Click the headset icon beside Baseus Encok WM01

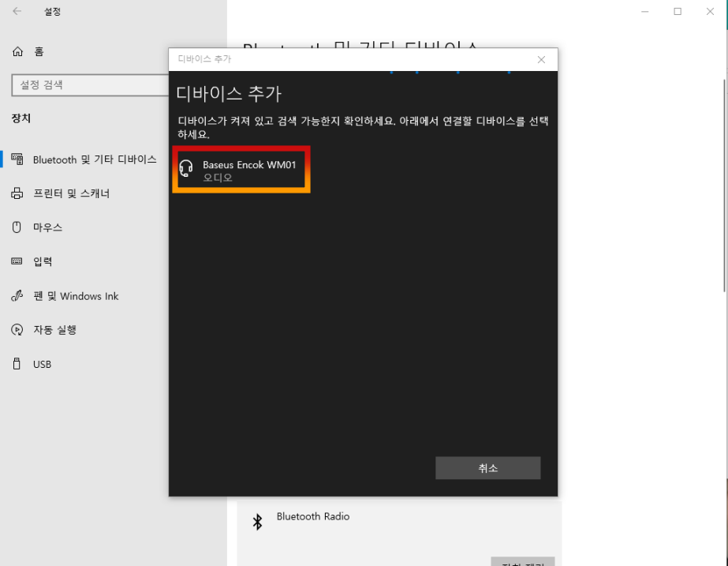pyautogui.click(x=185, y=167)
